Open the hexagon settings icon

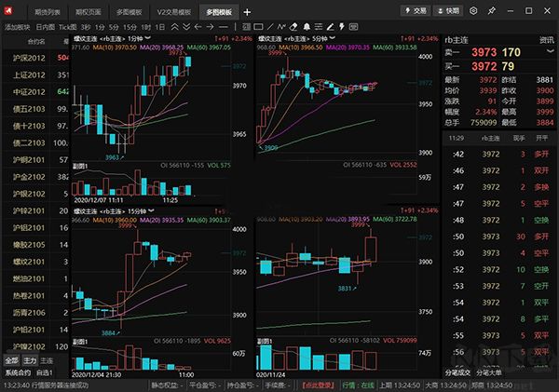[x=473, y=11]
